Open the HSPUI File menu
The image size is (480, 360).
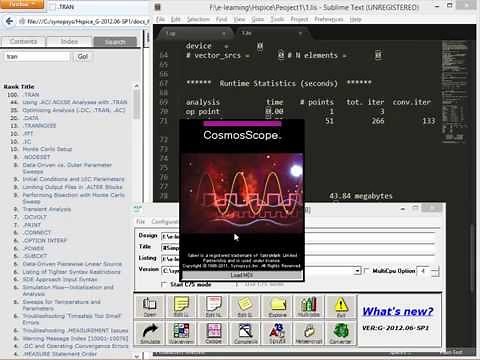tap(140, 222)
